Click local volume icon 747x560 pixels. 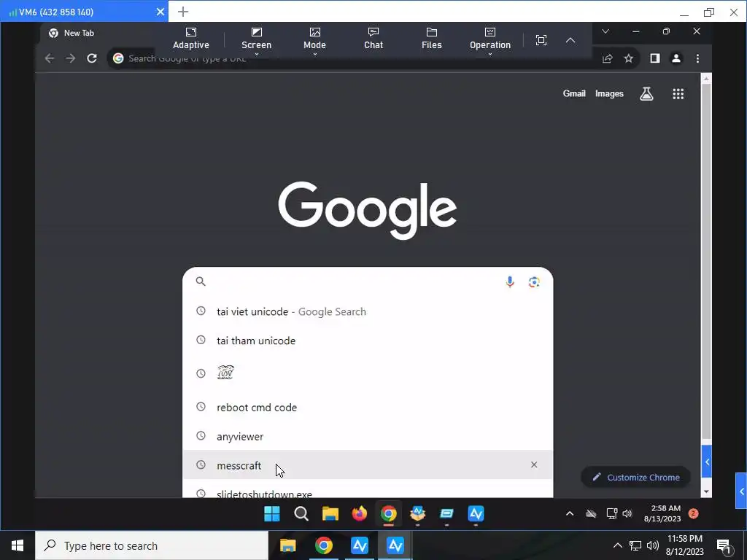pyautogui.click(x=653, y=545)
